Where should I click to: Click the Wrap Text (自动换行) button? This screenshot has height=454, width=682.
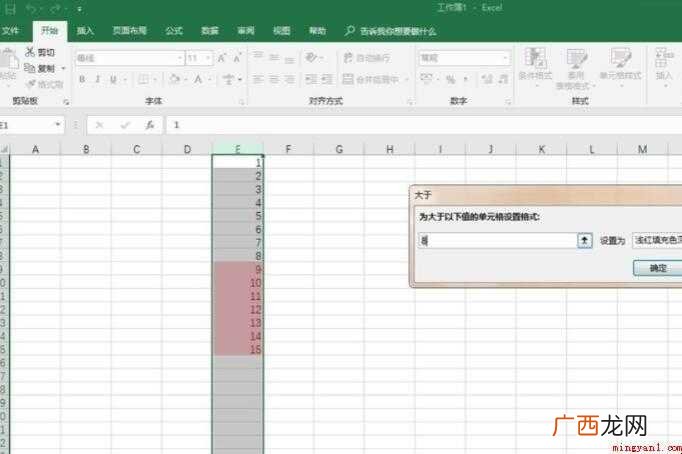point(367,57)
